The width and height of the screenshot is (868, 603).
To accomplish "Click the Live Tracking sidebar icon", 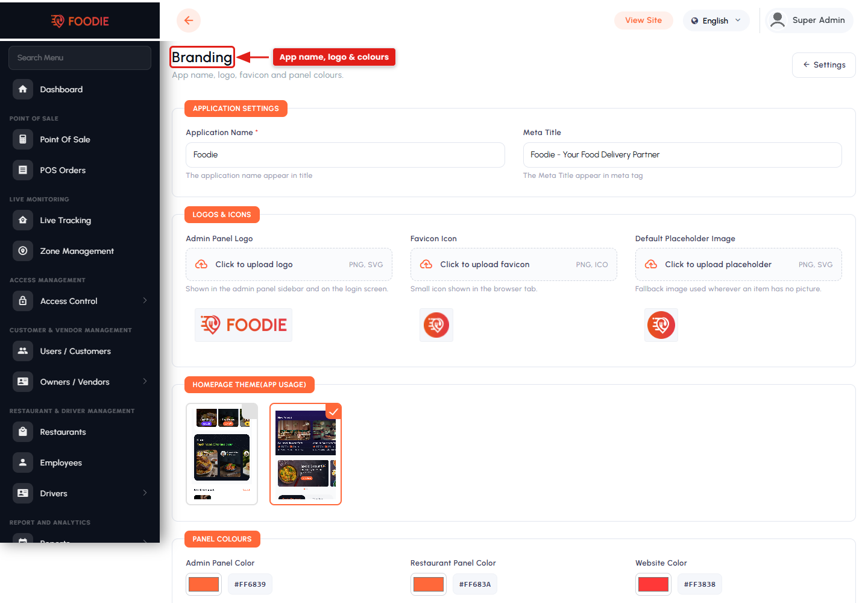I will coord(23,220).
